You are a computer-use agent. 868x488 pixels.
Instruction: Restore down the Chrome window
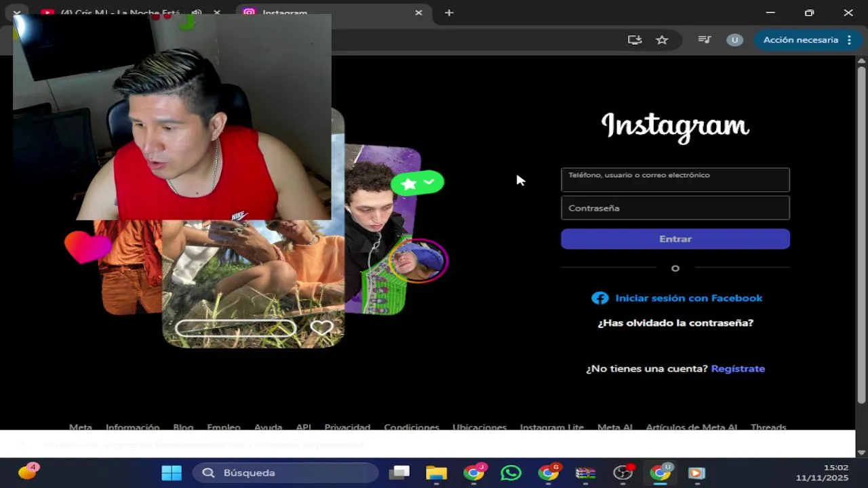click(x=809, y=12)
